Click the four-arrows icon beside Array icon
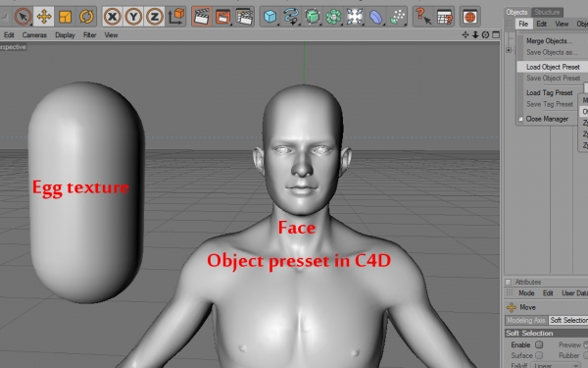 [355, 17]
